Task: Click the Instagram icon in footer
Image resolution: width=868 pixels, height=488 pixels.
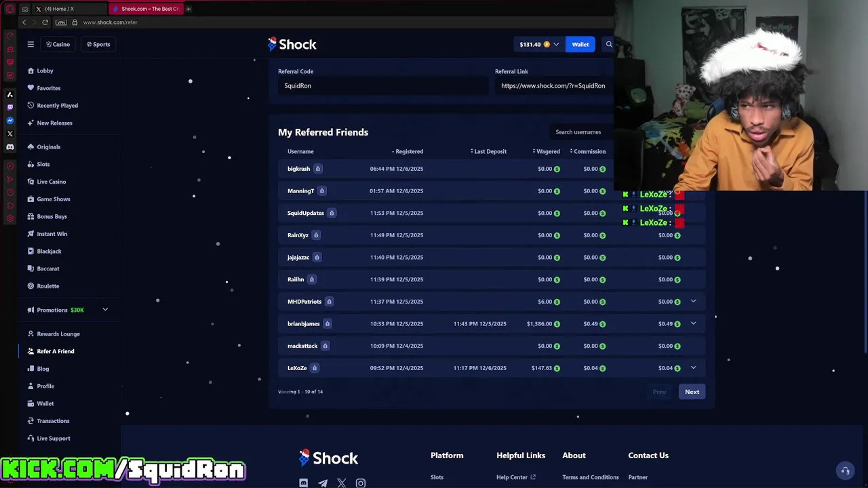Action: (x=361, y=483)
